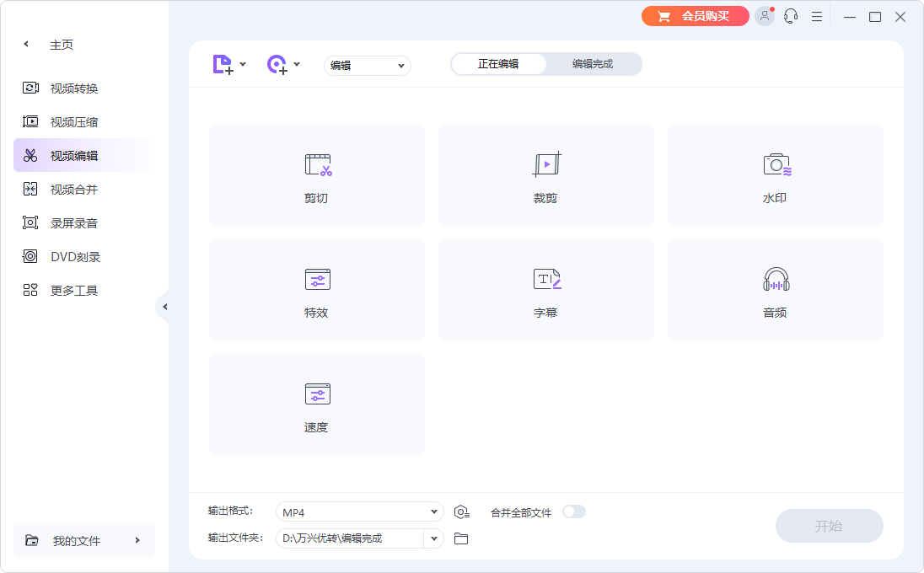Open the 编辑 mode dropdown
Image resolution: width=924 pixels, height=573 pixels.
[x=367, y=65]
